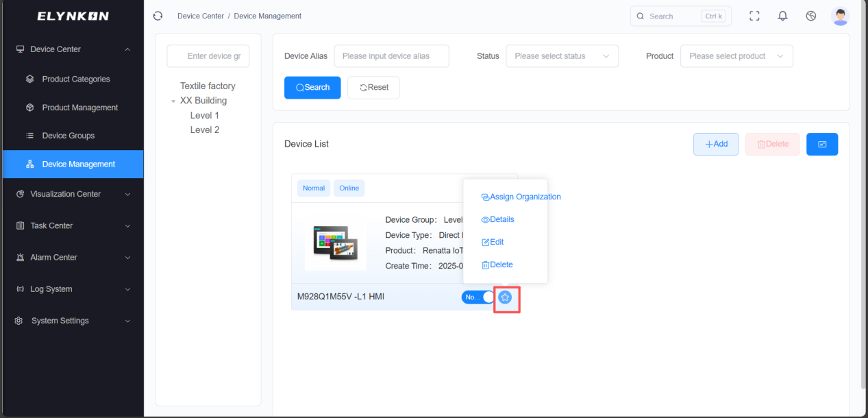Expand the Log System menu chevron

click(127, 289)
